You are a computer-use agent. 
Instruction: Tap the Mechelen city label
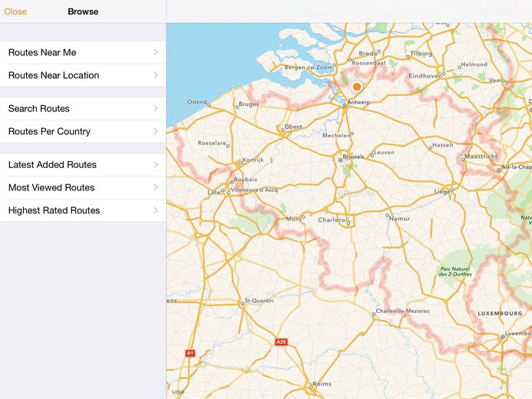pyautogui.click(x=336, y=135)
